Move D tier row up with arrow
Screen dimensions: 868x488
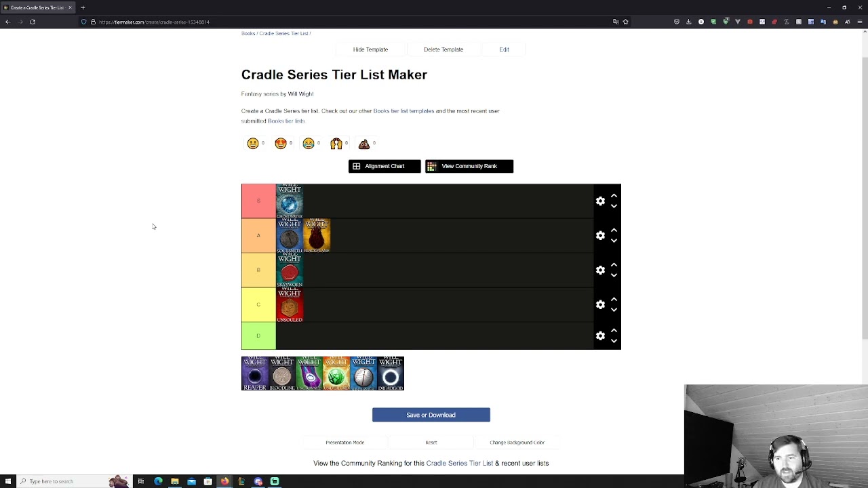(x=614, y=331)
